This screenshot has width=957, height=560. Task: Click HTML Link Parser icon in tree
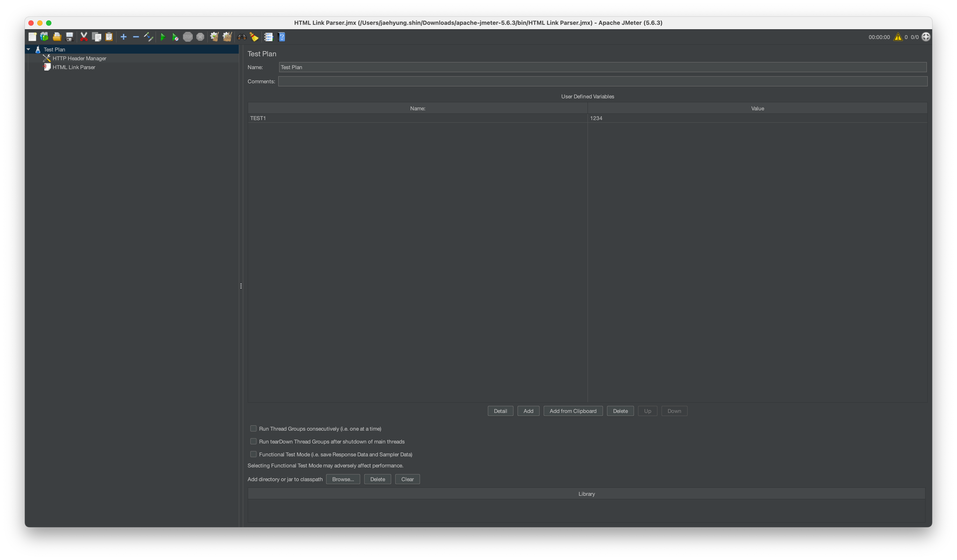(x=47, y=67)
